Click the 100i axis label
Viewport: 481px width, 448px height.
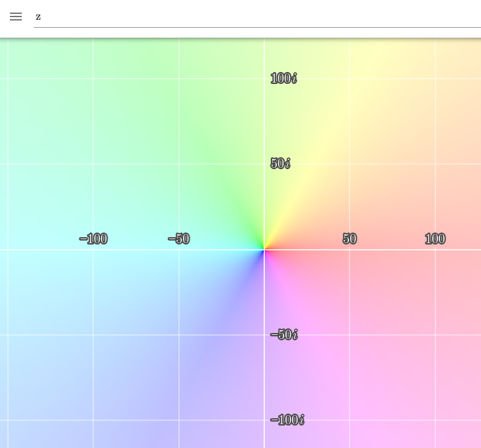(x=283, y=79)
